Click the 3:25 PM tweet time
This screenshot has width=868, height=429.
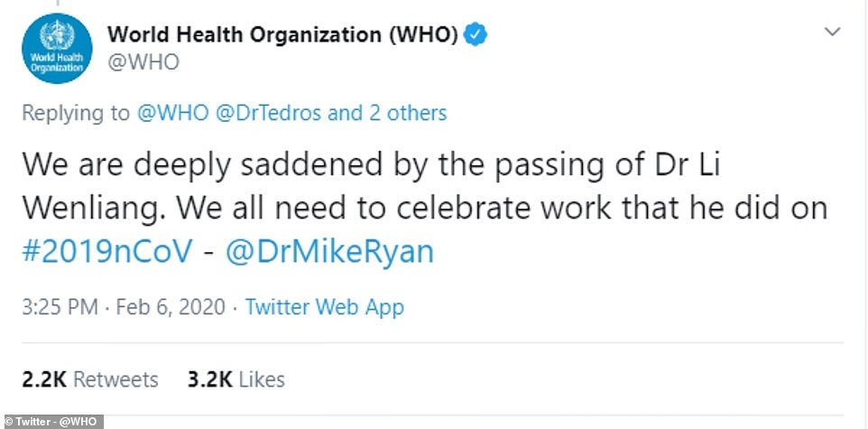[x=58, y=307]
